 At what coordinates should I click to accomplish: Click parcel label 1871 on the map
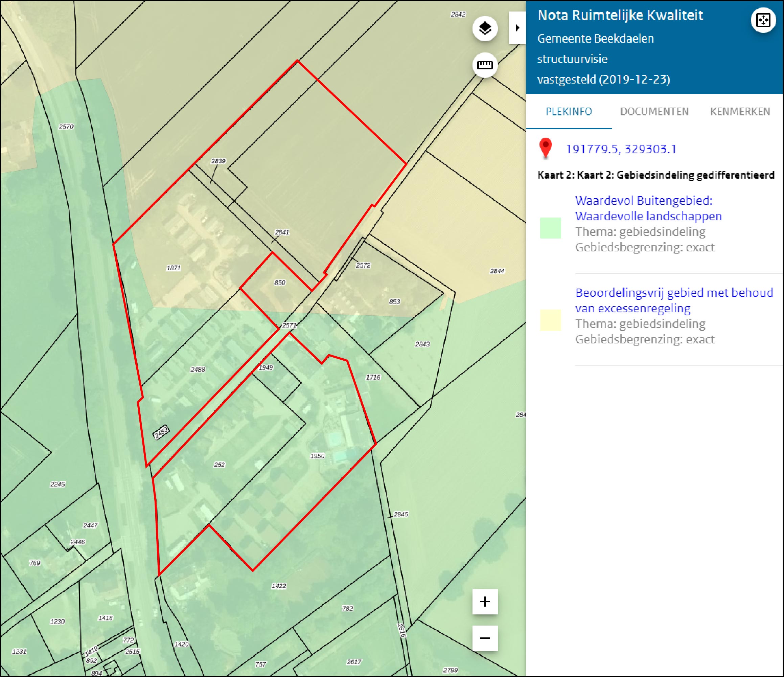(174, 268)
